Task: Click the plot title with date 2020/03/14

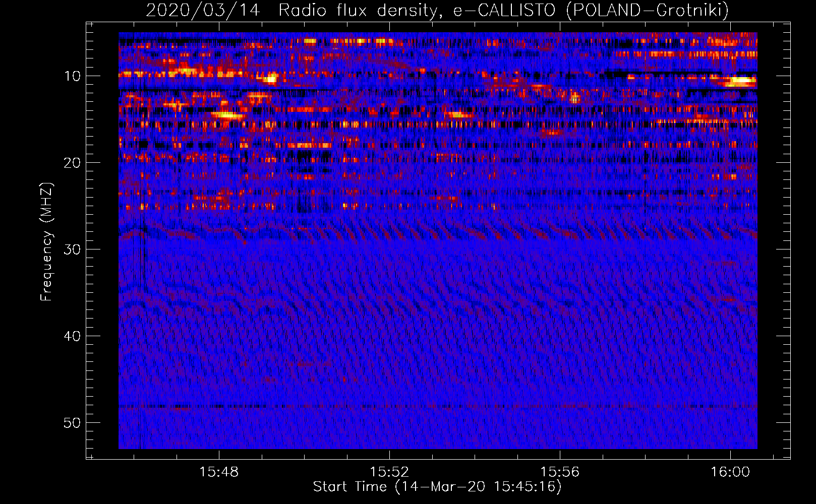Action: tap(437, 10)
